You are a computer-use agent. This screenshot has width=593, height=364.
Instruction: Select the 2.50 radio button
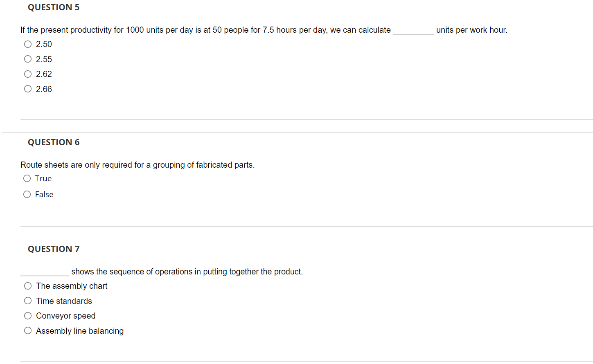pyautogui.click(x=27, y=44)
